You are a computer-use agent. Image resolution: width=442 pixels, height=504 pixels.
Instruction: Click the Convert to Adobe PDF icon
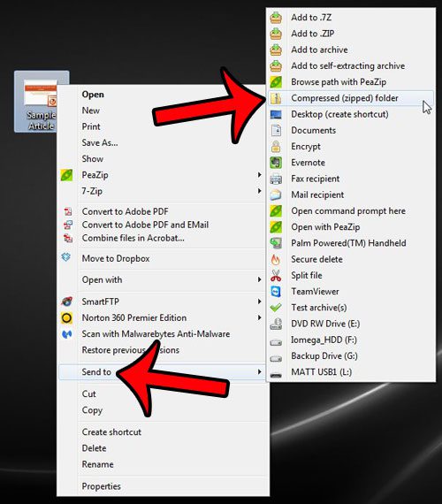[x=68, y=211]
